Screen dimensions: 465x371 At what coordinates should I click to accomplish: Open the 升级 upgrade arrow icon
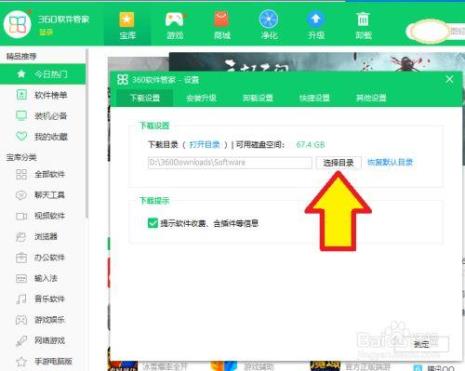pos(315,19)
